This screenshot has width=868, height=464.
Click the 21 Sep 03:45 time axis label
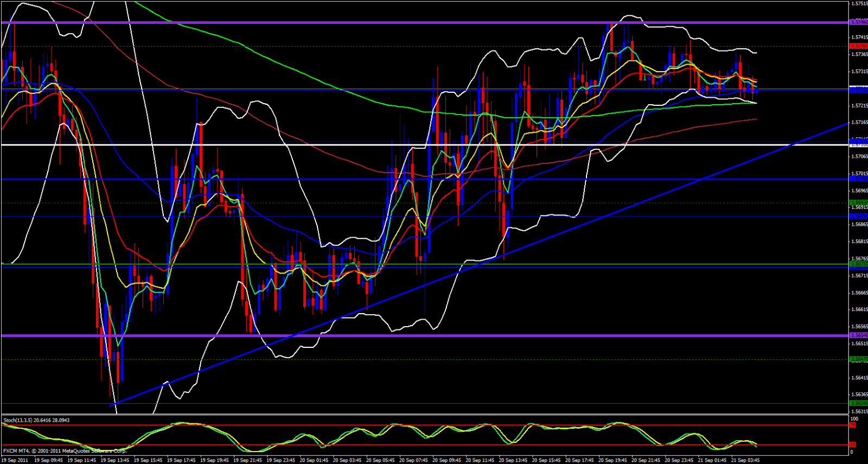pyautogui.click(x=745, y=460)
